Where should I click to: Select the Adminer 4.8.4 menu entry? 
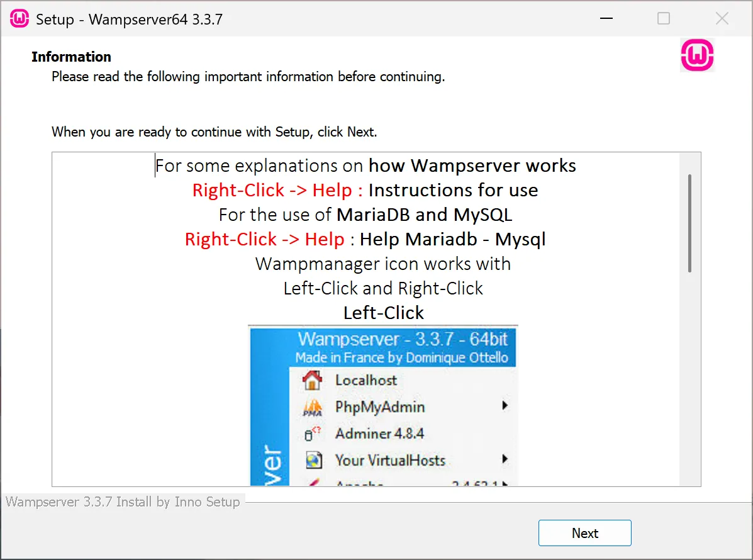tap(379, 434)
